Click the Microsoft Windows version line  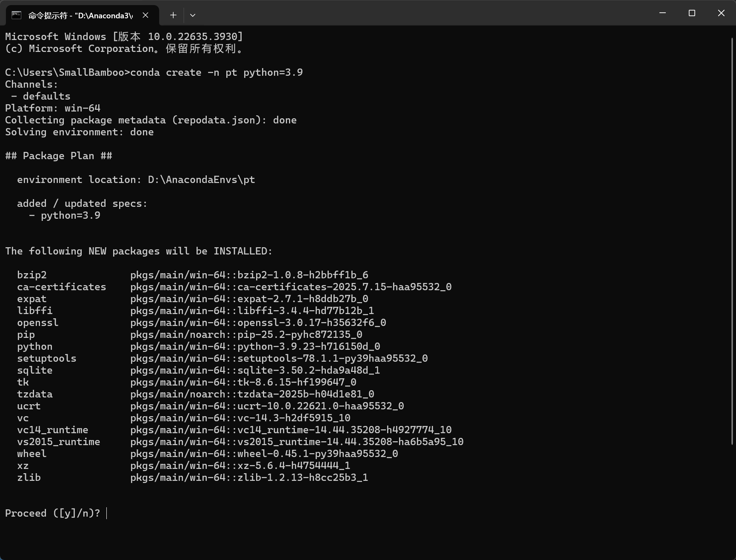pyautogui.click(x=124, y=37)
